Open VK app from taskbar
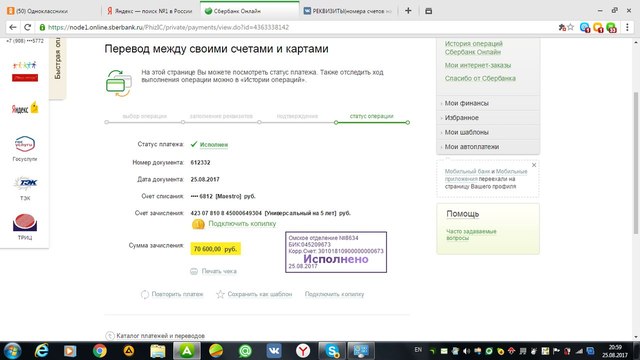Image resolution: width=640 pixels, height=360 pixels. point(274,351)
